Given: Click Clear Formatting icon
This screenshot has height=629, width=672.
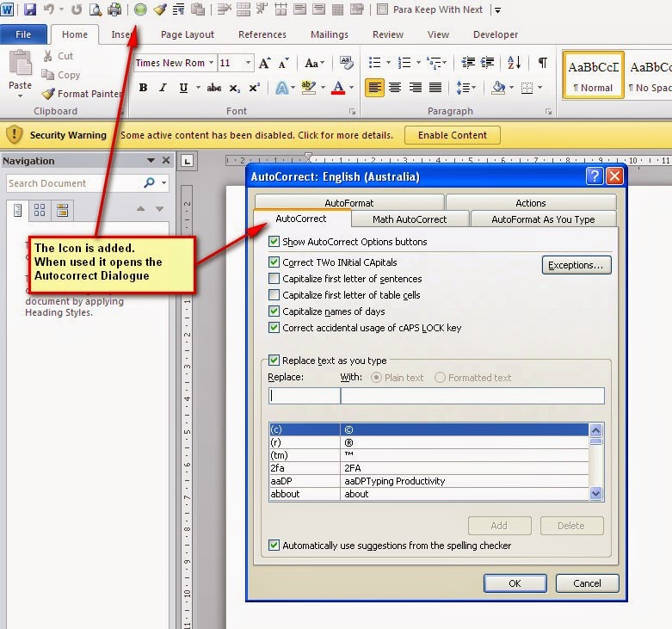Looking at the screenshot, I should point(346,63).
